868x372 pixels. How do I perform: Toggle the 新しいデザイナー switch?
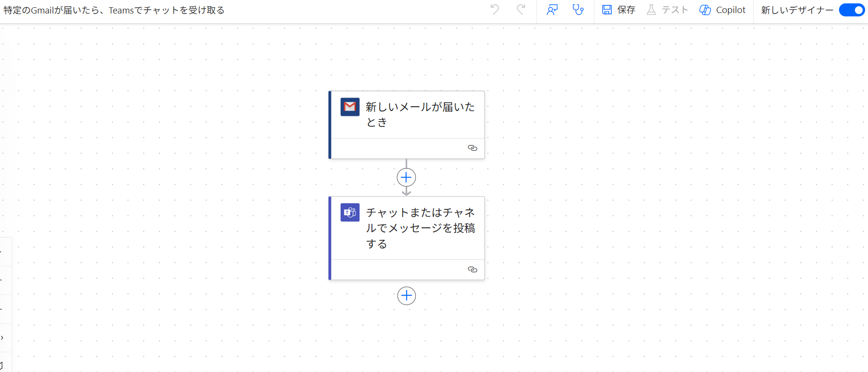click(852, 10)
